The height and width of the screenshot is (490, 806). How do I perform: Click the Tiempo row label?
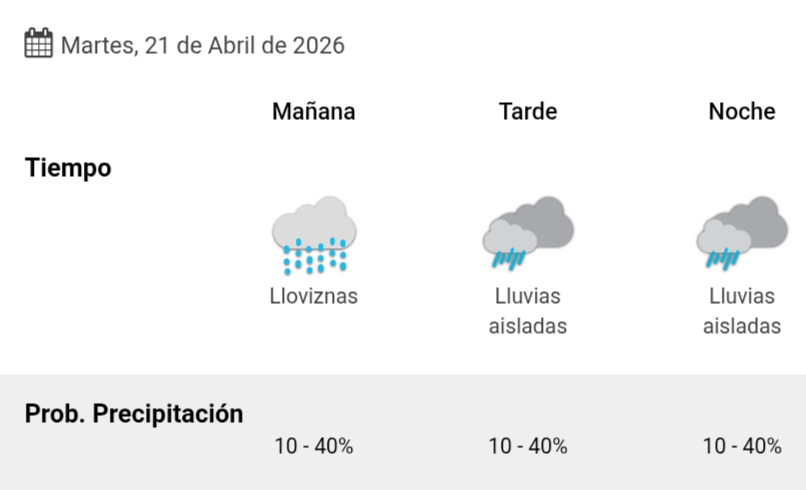(68, 168)
